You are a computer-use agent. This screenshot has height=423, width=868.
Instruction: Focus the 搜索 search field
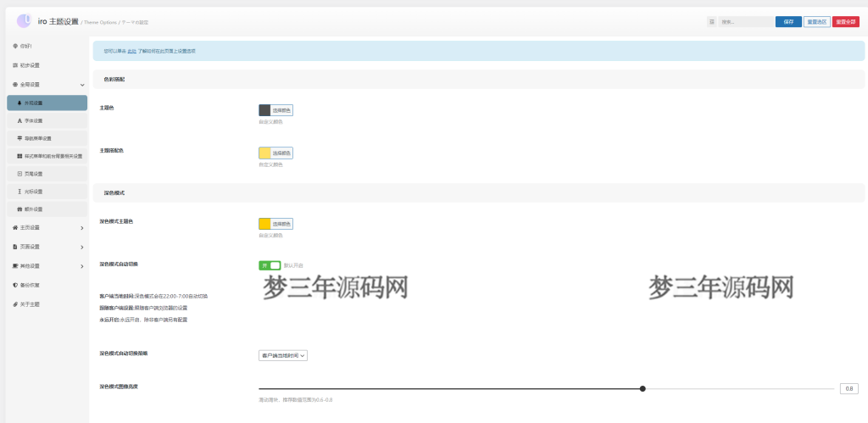click(746, 21)
